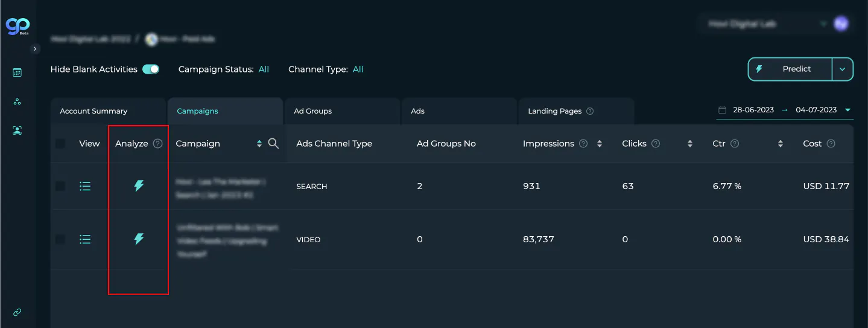Expand the Predict button dropdown arrow

click(843, 69)
